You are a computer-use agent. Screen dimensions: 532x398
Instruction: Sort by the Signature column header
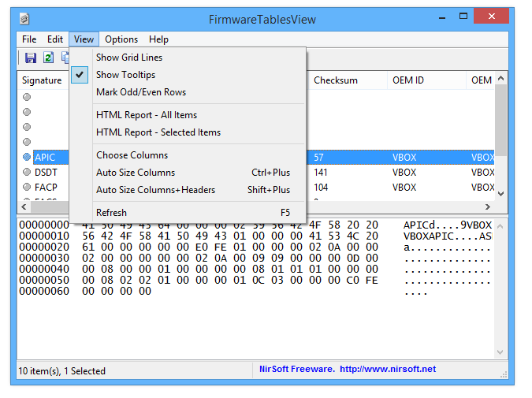[x=43, y=80]
